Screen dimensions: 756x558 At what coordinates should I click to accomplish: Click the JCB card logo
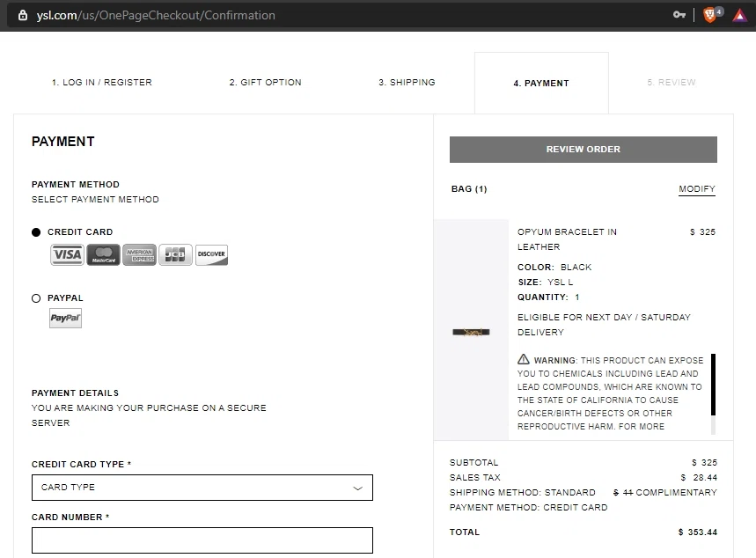point(175,254)
